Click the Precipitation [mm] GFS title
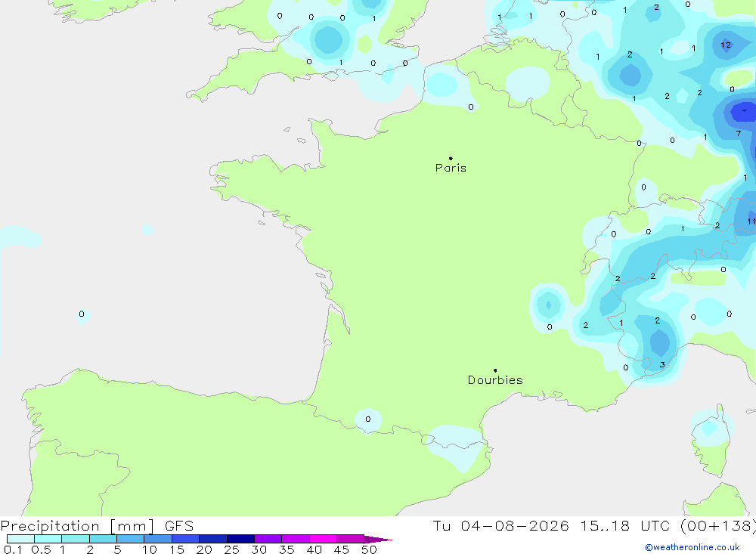The height and width of the screenshot is (554, 756). pyautogui.click(x=97, y=525)
